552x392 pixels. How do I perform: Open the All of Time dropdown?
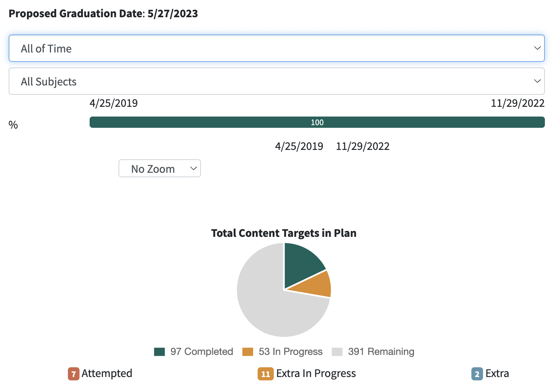pos(276,48)
